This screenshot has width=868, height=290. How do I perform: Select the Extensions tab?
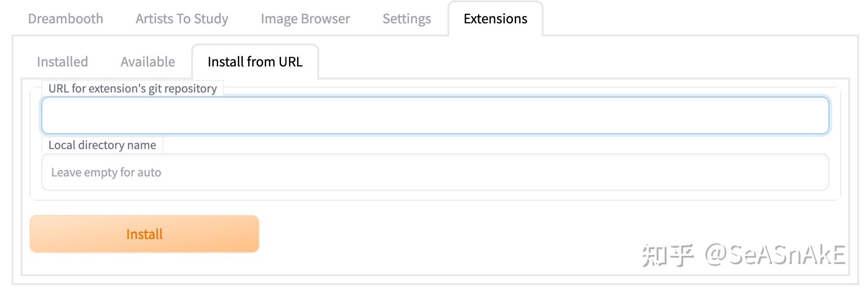click(x=495, y=19)
